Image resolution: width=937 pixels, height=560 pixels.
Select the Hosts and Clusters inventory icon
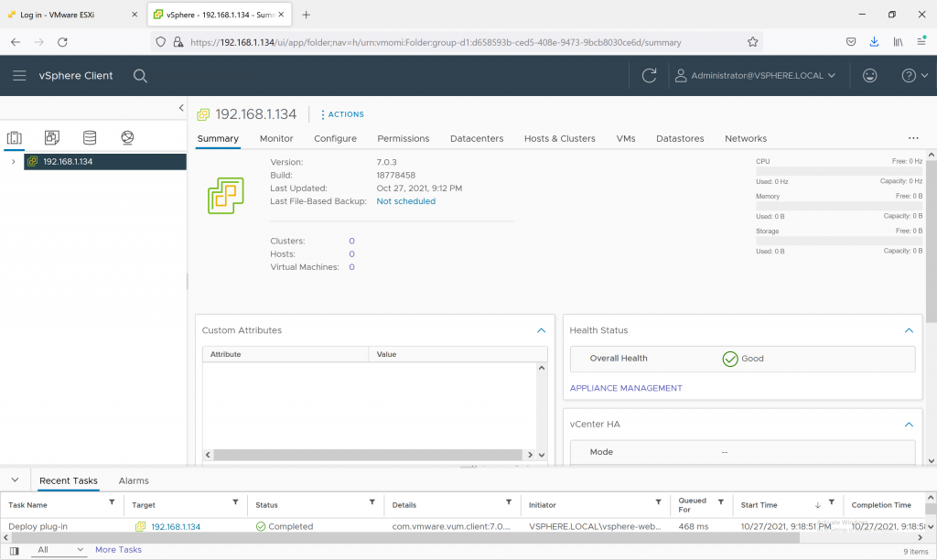[x=15, y=137]
